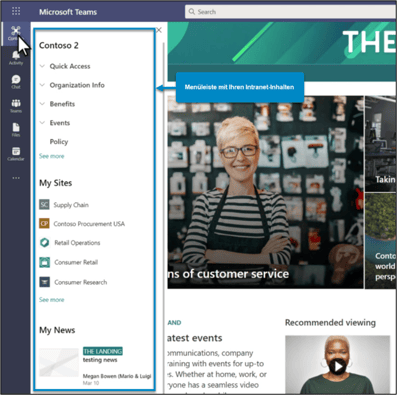Open the Retail Operations site link
The width and height of the screenshot is (397, 395).
tap(77, 243)
